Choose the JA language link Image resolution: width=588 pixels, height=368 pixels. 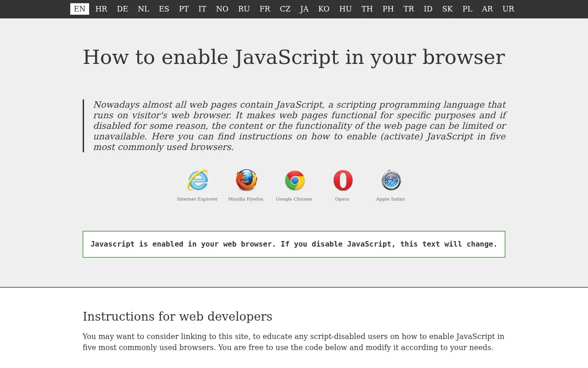tap(304, 9)
